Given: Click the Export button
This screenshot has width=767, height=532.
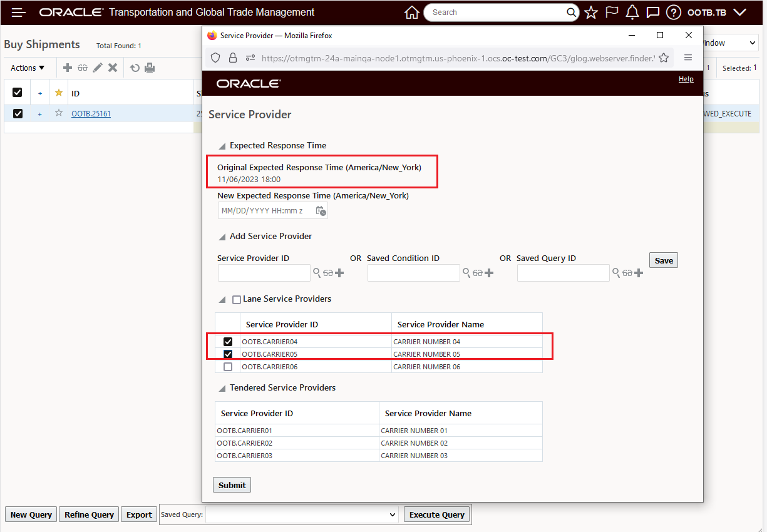Looking at the screenshot, I should (139, 514).
